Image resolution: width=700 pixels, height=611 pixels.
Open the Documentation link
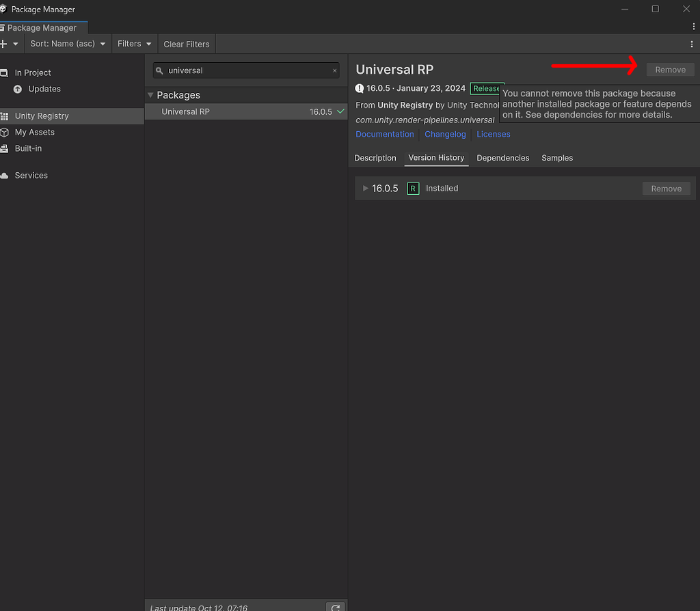click(x=385, y=134)
